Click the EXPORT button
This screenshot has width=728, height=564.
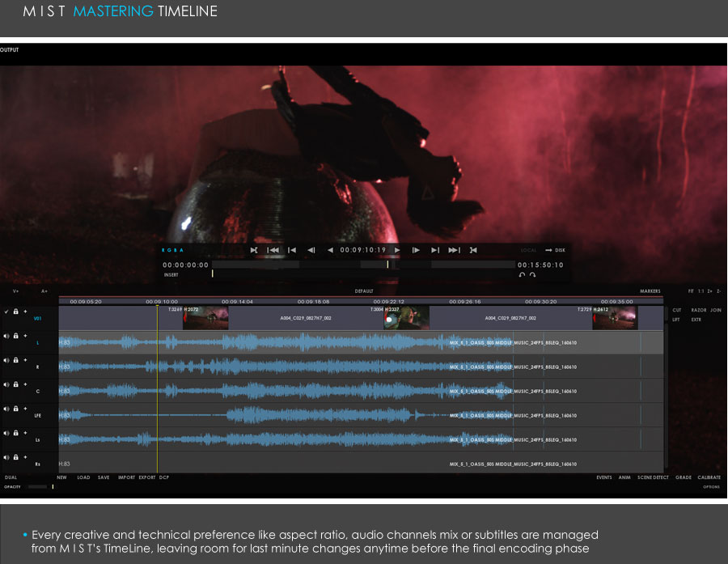(x=146, y=477)
